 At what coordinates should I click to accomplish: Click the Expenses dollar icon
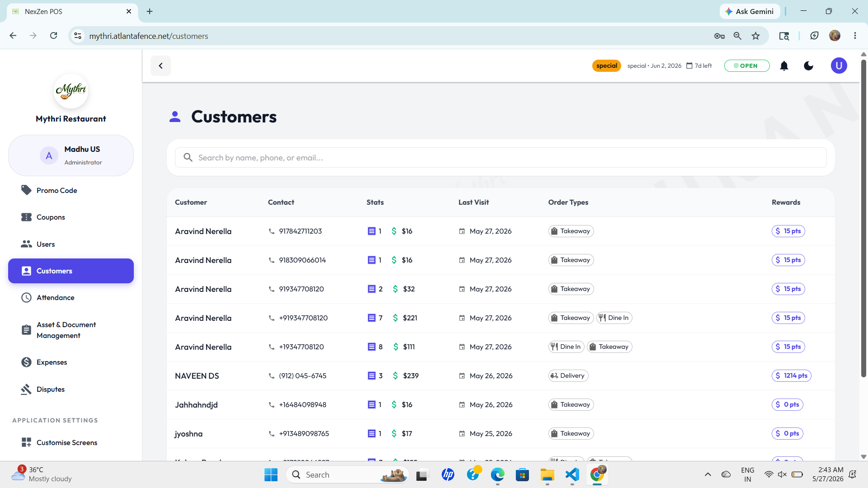point(26,362)
